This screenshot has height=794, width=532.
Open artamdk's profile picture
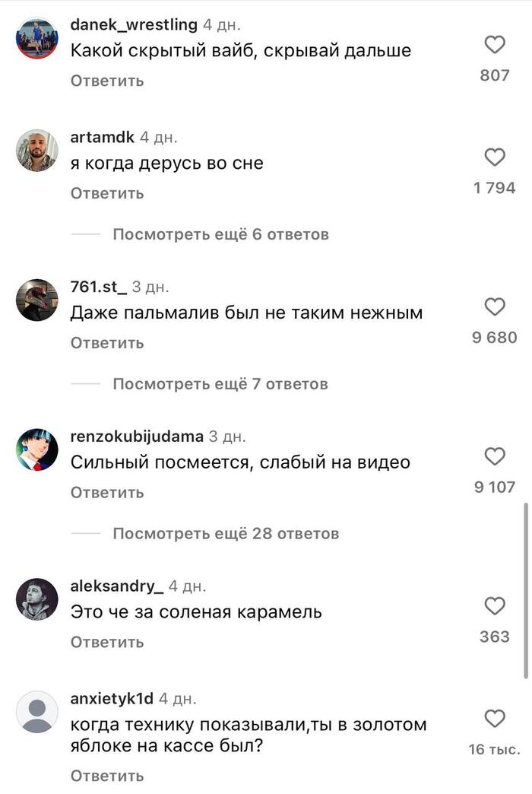pyautogui.click(x=37, y=151)
